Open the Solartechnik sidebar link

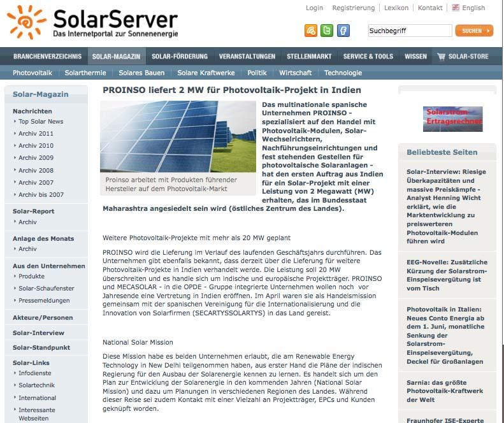[x=37, y=385]
